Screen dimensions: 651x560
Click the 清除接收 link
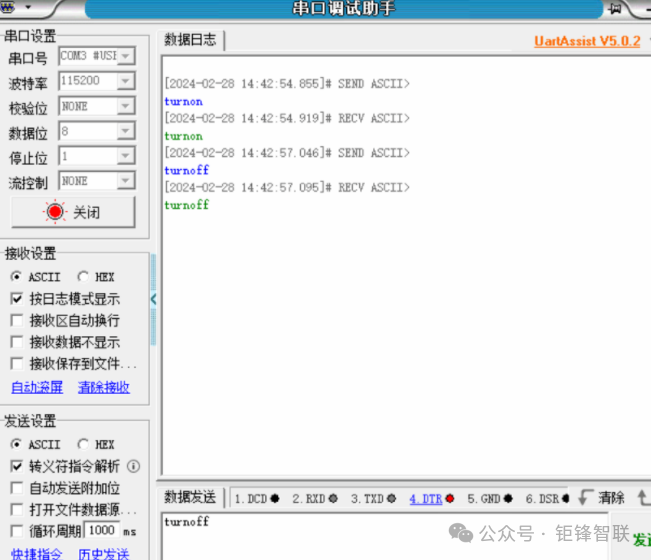(104, 387)
